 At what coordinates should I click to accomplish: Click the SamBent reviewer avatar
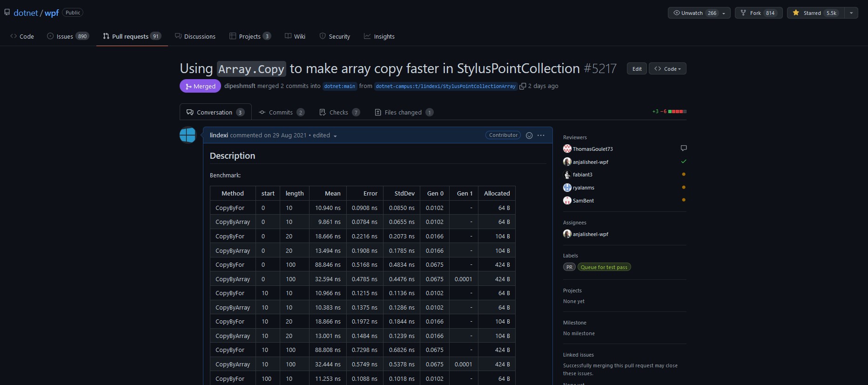(x=567, y=201)
